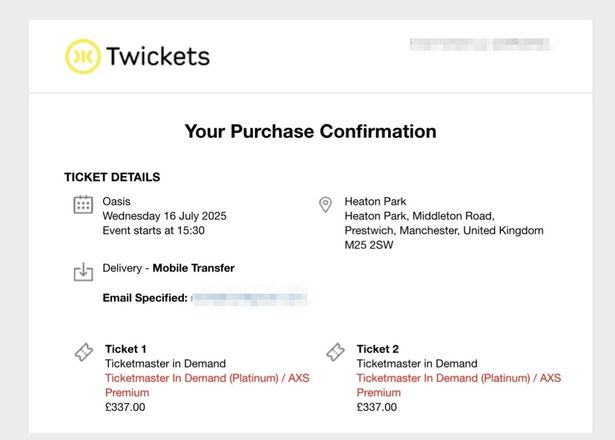
Task: Click the Event starts at 15:30 text
Action: 154,230
